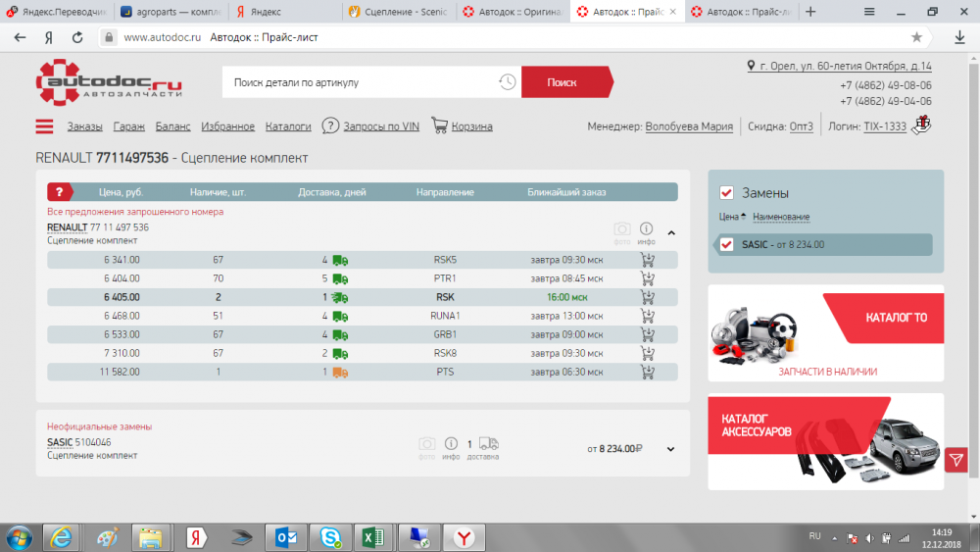Open the Баланс menu item

172,126
